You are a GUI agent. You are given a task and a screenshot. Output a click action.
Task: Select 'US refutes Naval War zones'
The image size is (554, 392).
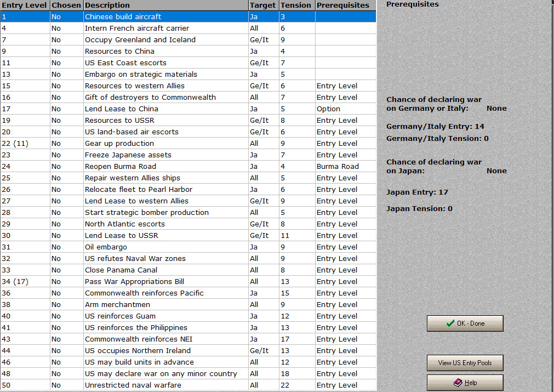188,259
